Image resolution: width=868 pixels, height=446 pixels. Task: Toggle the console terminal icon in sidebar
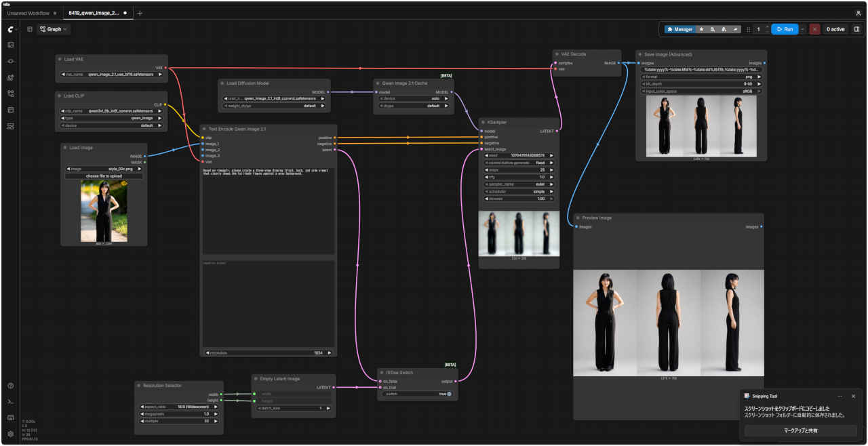[11, 402]
